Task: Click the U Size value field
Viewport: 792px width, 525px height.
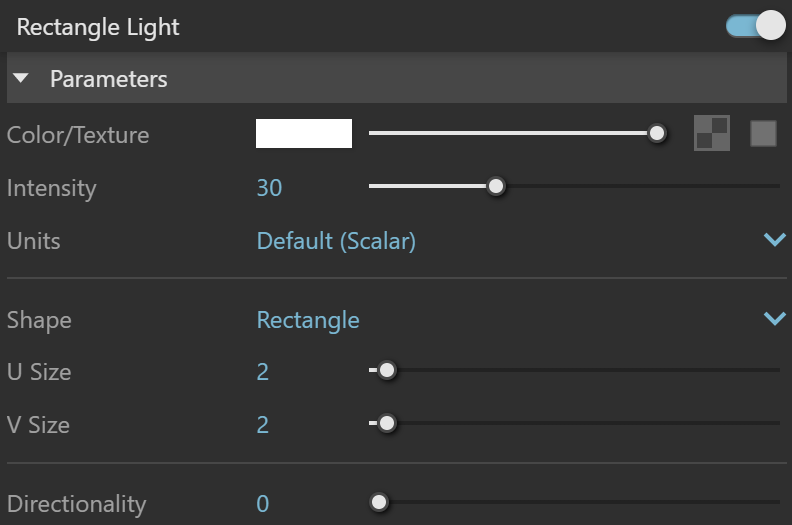Action: tap(262, 372)
